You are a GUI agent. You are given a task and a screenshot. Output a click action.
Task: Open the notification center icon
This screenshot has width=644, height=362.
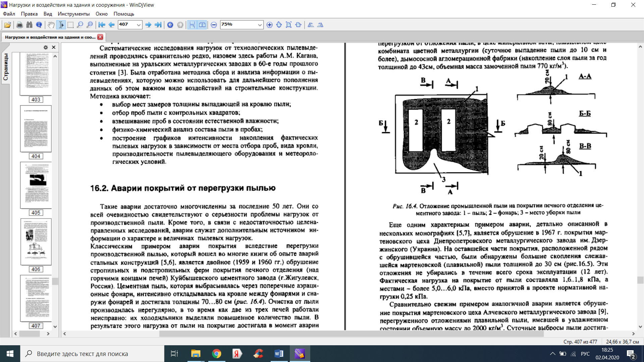(631, 354)
